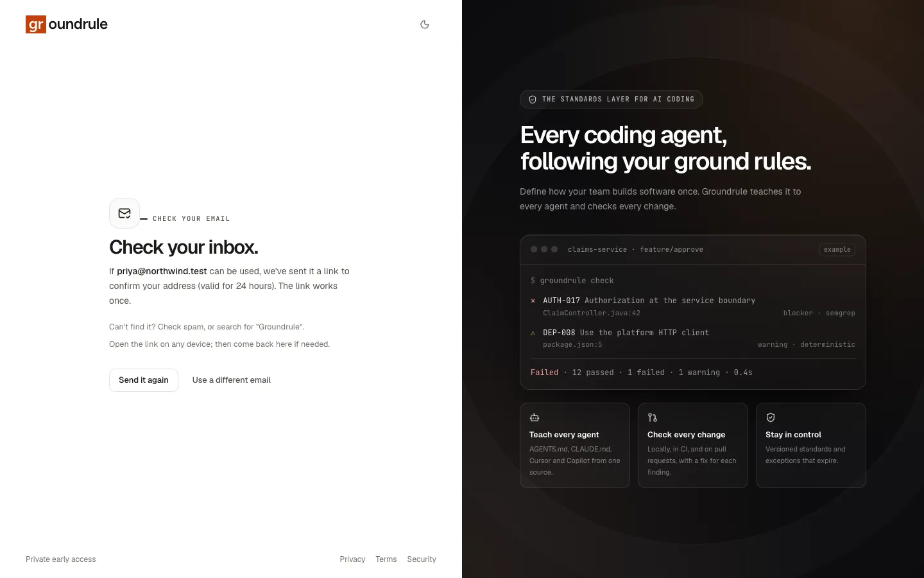The width and height of the screenshot is (924, 578).
Task: Click the envelope check icon
Action: tap(124, 213)
